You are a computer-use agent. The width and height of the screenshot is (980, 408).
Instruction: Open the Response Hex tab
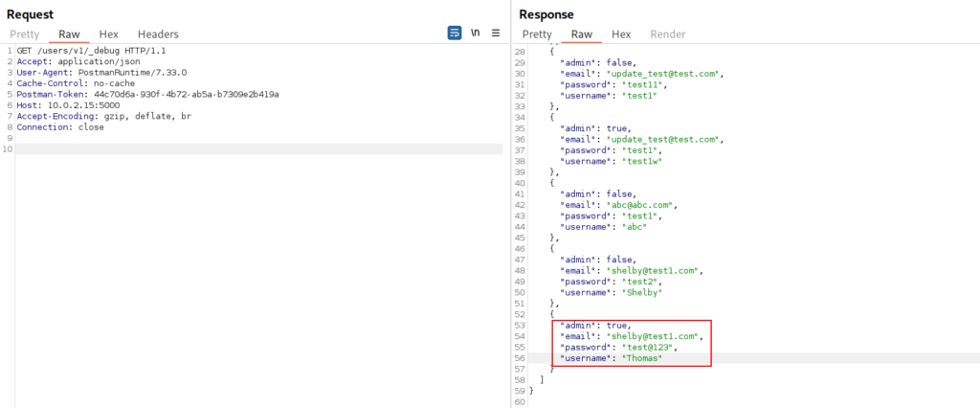coord(621,34)
